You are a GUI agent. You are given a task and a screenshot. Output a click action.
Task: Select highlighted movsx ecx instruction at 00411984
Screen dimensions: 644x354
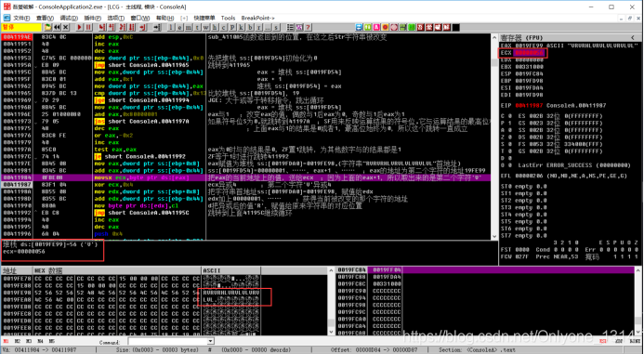(245, 177)
